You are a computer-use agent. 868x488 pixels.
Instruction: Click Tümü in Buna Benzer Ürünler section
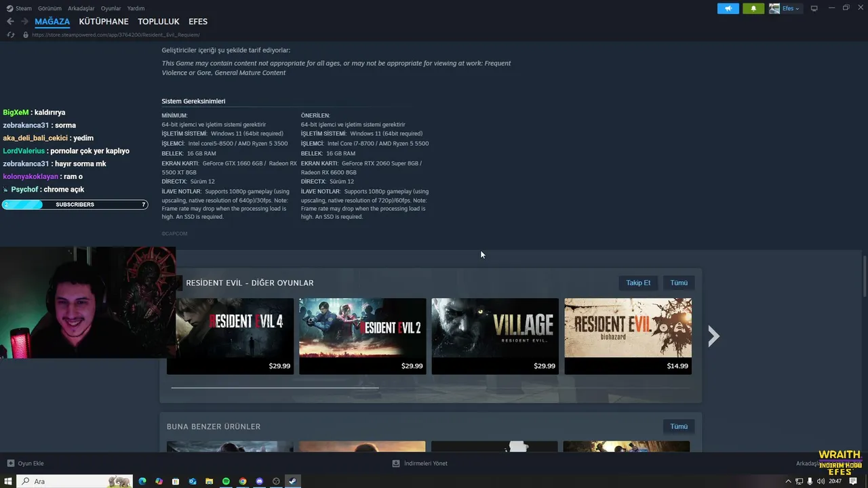[679, 426]
